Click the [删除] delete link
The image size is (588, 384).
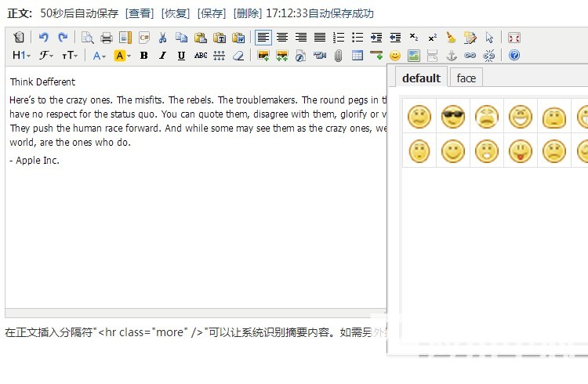click(247, 13)
